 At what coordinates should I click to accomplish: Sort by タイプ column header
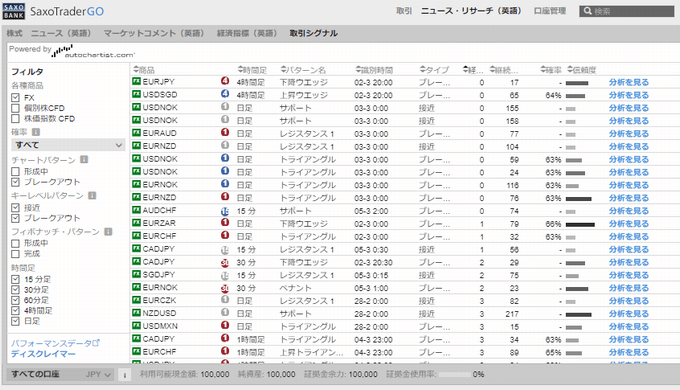[434, 70]
